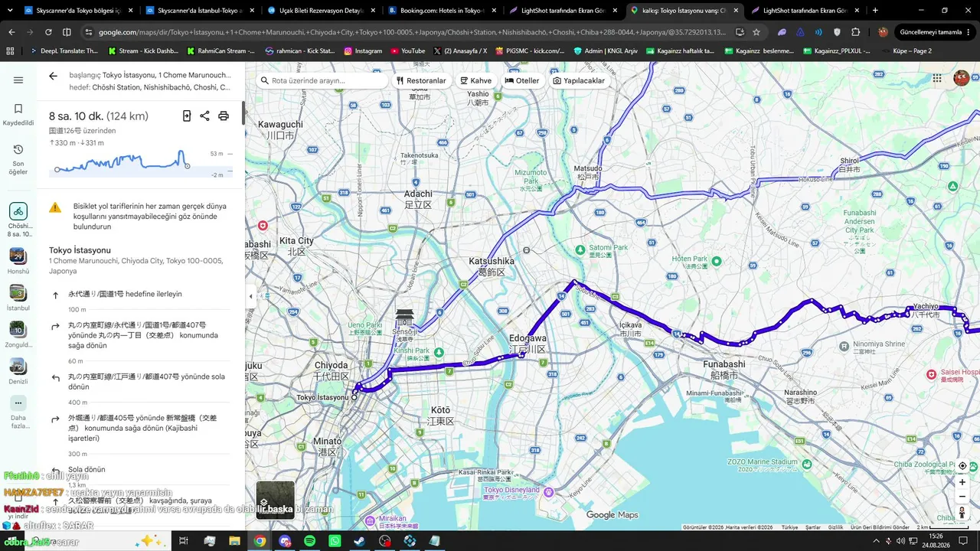Open the Street View pegman
Screen dimensions: 980x551
pyautogui.click(x=962, y=513)
